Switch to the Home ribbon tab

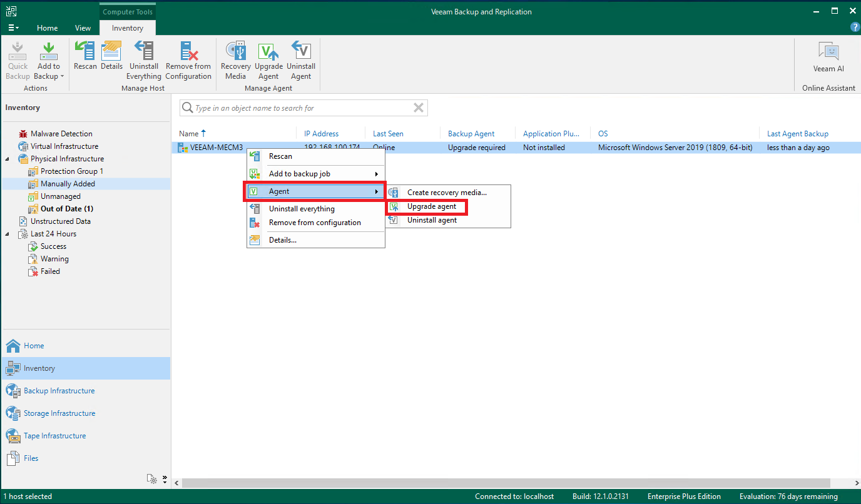point(47,28)
